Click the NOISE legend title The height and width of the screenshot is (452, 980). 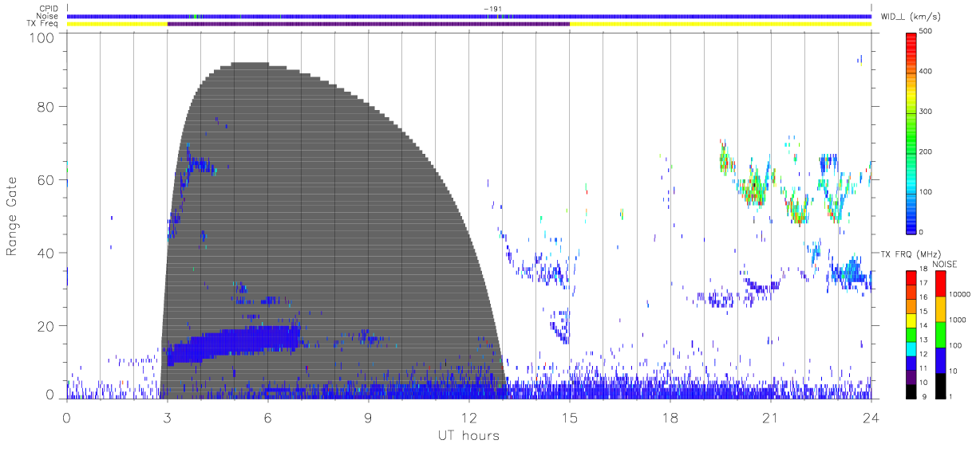(x=945, y=264)
